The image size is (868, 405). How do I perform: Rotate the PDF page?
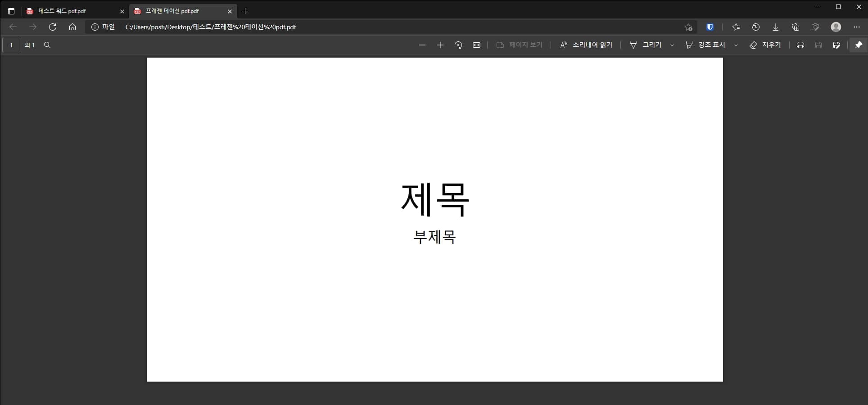point(458,45)
